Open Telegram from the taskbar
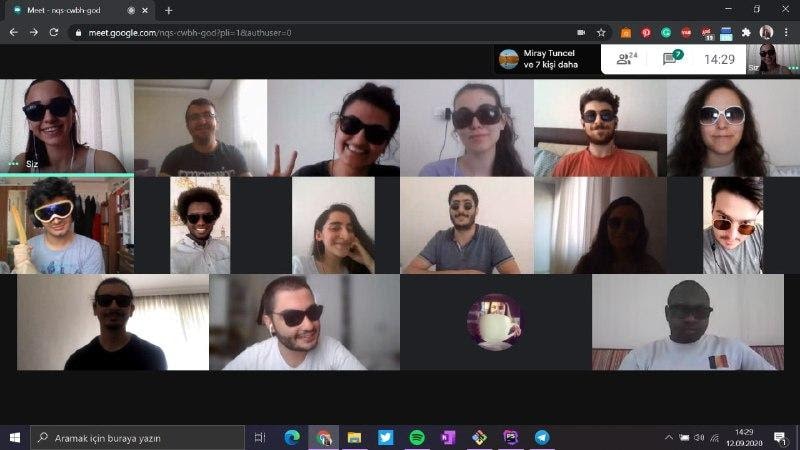 coord(541,437)
